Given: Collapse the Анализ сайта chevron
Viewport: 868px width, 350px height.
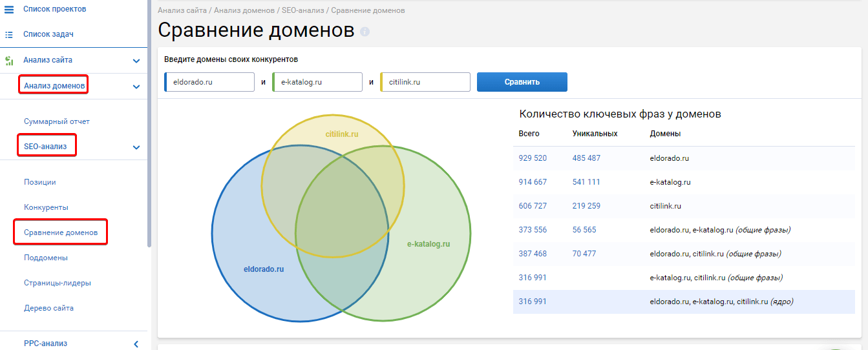Looking at the screenshot, I should pyautogui.click(x=136, y=61).
